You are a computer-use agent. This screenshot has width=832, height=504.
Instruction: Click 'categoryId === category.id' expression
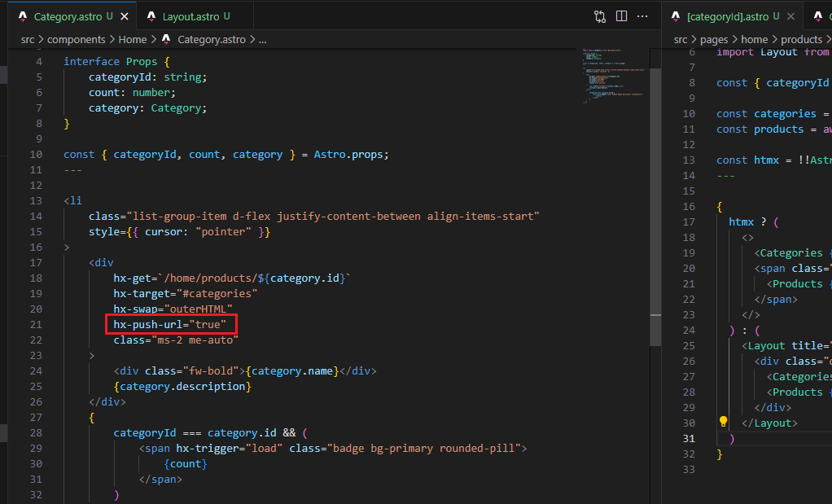[195, 433]
